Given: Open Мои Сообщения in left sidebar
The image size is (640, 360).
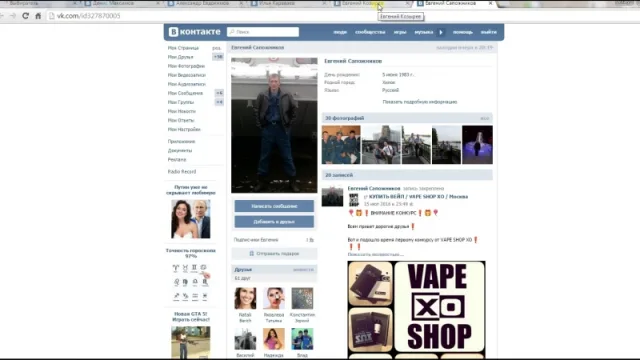Looking at the screenshot, I should (185, 93).
